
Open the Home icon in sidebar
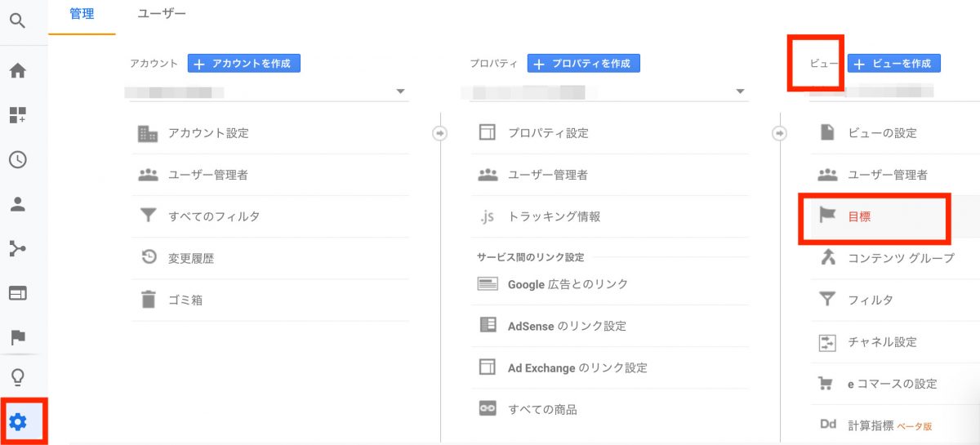click(17, 71)
